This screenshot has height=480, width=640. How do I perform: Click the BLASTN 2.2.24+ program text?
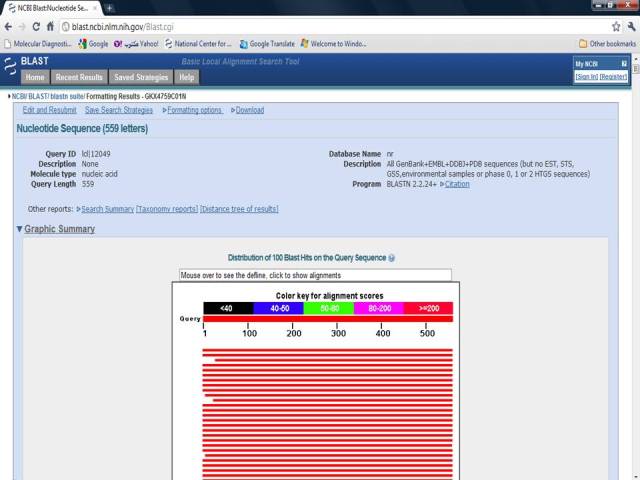[x=412, y=184]
